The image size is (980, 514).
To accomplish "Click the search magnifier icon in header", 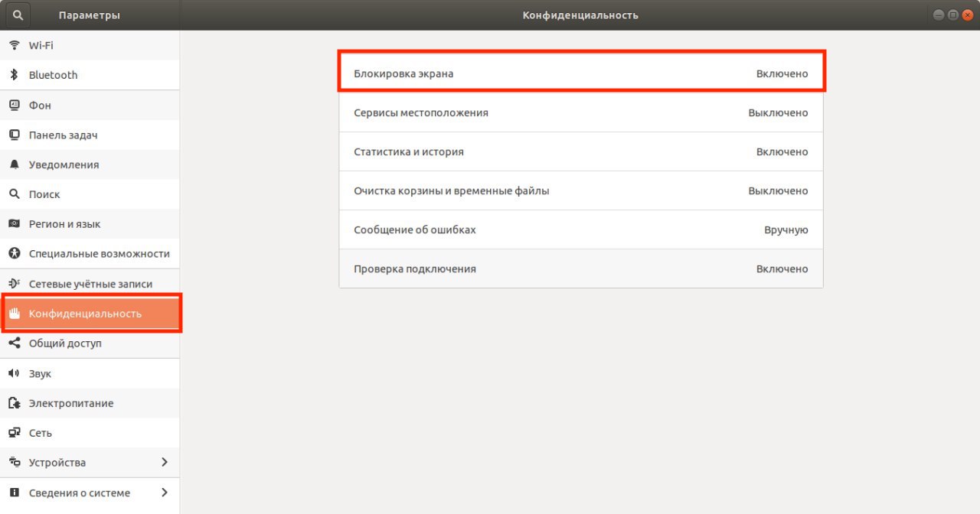I will click(18, 15).
